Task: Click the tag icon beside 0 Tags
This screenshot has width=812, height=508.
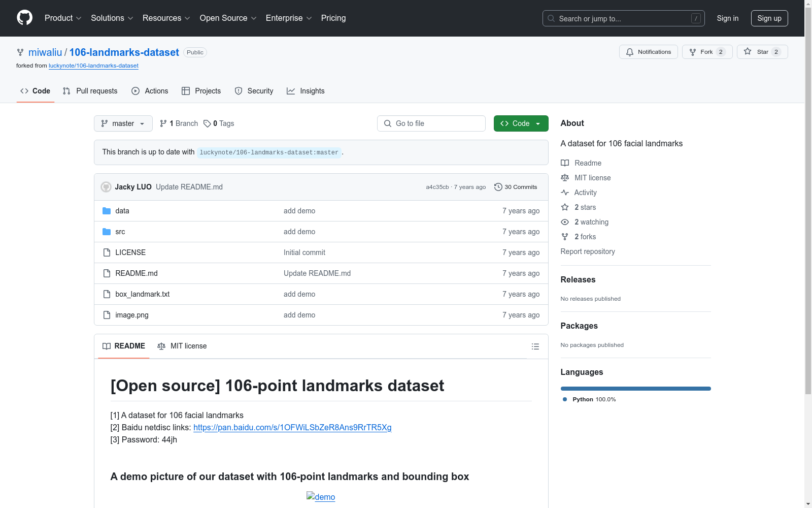Action: coord(207,123)
